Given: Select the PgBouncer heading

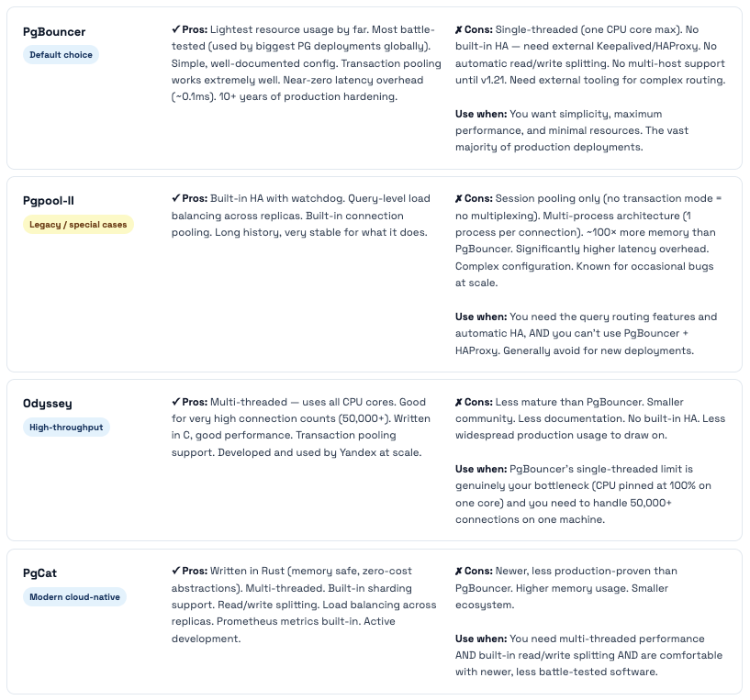Looking at the screenshot, I should point(54,32).
